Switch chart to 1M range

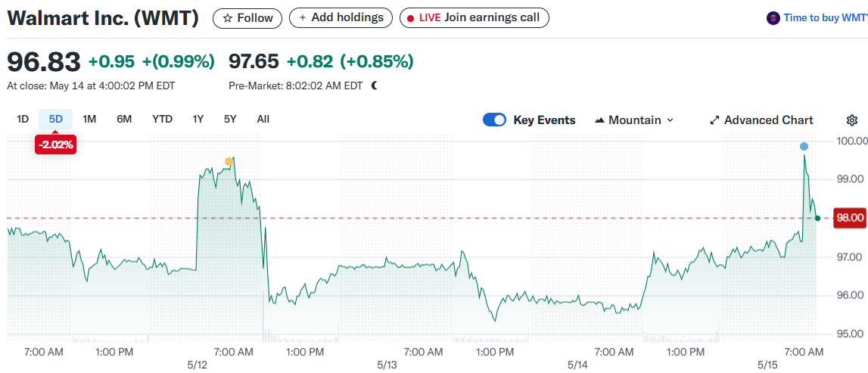click(x=89, y=119)
